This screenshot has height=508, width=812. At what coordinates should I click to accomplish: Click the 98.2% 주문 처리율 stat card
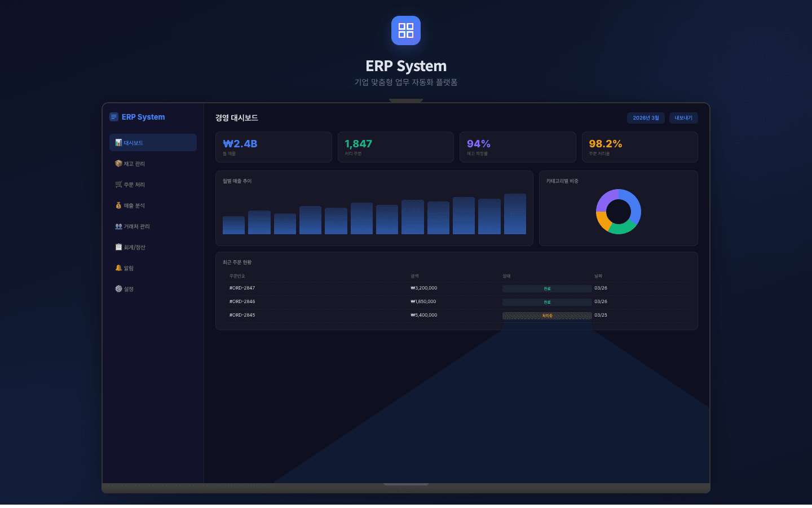click(639, 147)
